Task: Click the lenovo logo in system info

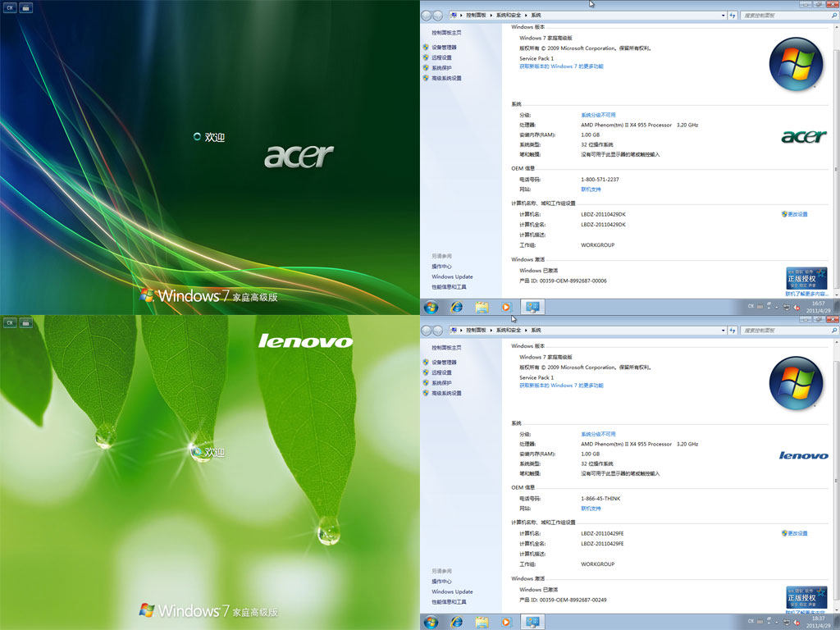Action: [803, 455]
